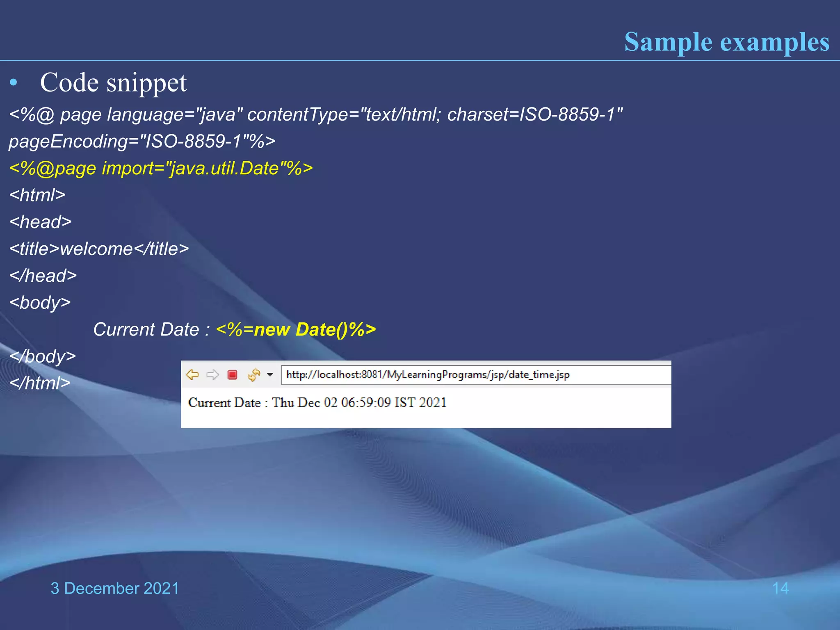This screenshot has width=840, height=630.
Task: Click the blue bullet point marker
Action: 14,83
